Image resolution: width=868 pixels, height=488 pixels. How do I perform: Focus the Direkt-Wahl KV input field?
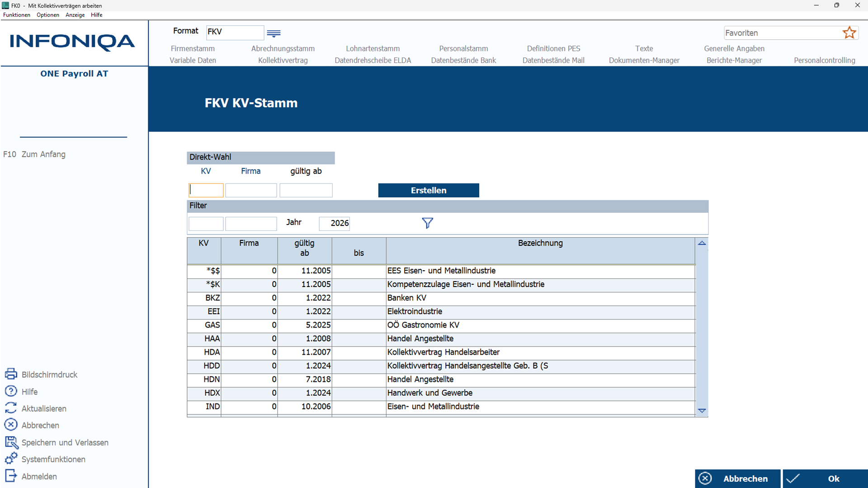206,190
